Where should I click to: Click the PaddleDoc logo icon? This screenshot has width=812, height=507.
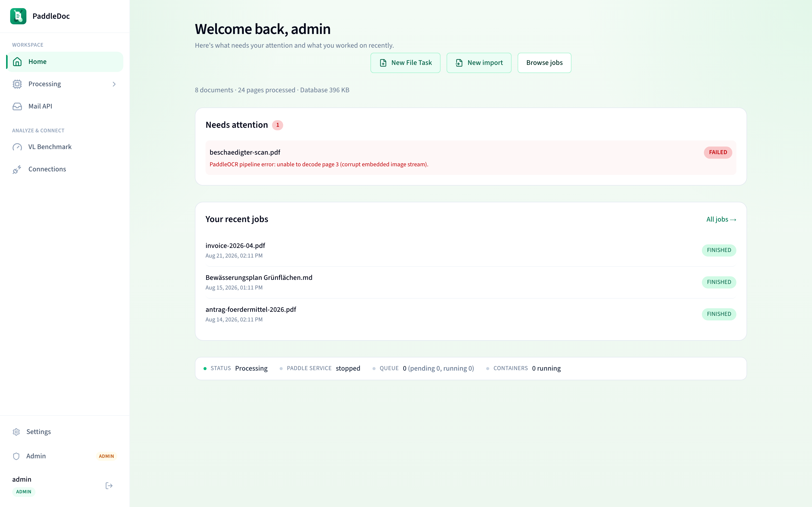(18, 16)
